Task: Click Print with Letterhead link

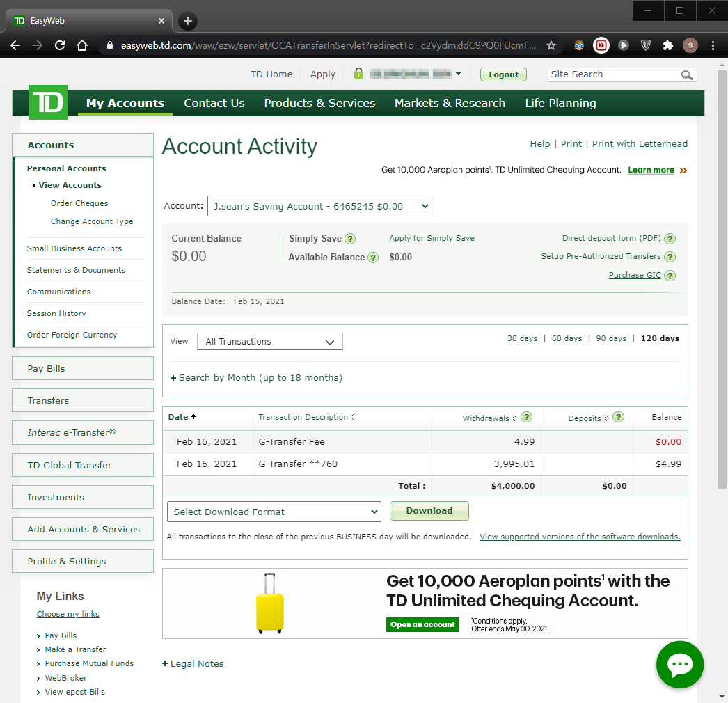Action: (640, 144)
